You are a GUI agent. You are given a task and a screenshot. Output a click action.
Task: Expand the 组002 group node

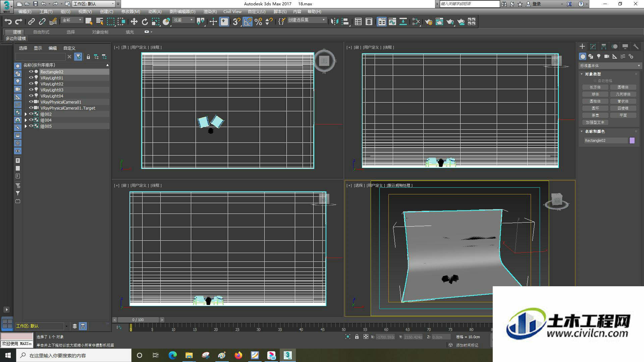point(26,114)
